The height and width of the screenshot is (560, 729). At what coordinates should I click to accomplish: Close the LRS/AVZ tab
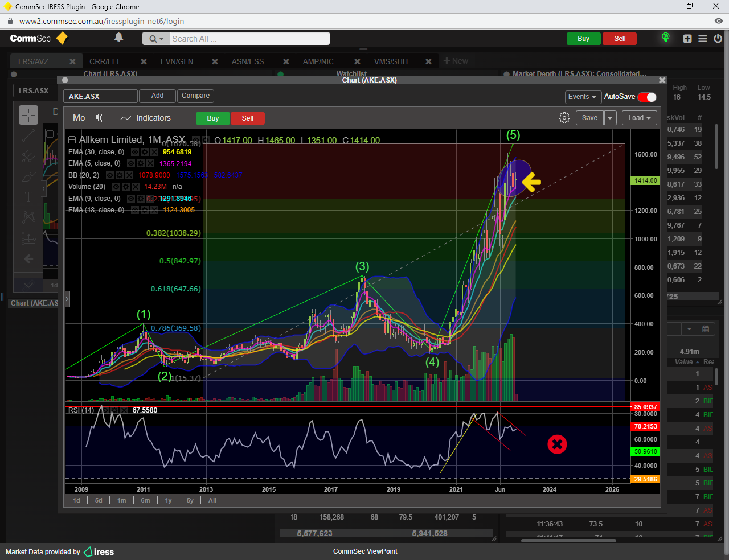pos(72,61)
